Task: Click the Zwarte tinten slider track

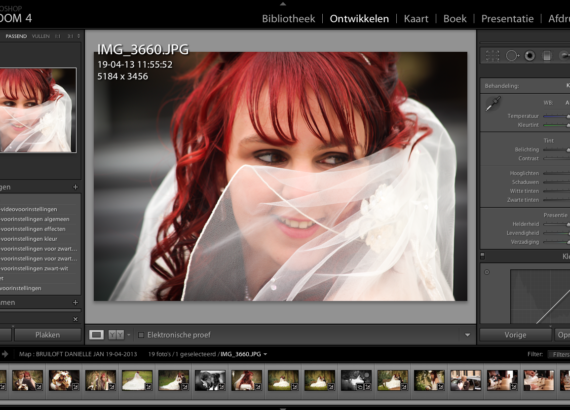Action: 556,200
